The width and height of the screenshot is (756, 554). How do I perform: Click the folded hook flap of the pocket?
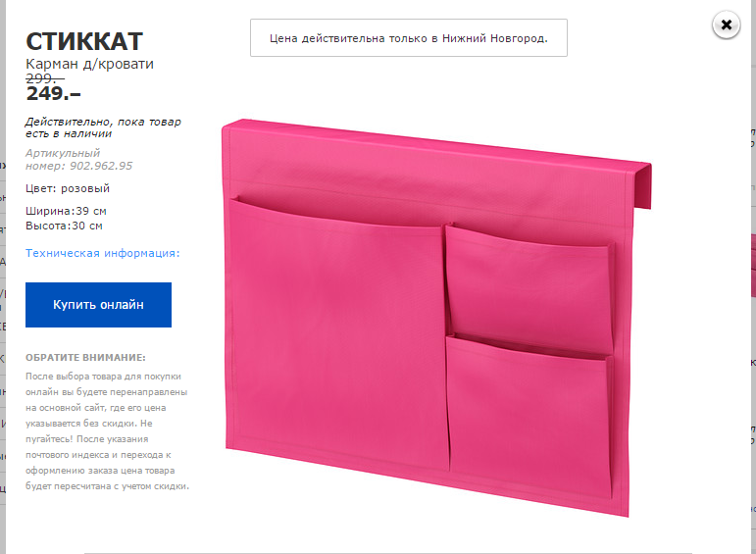click(x=640, y=185)
